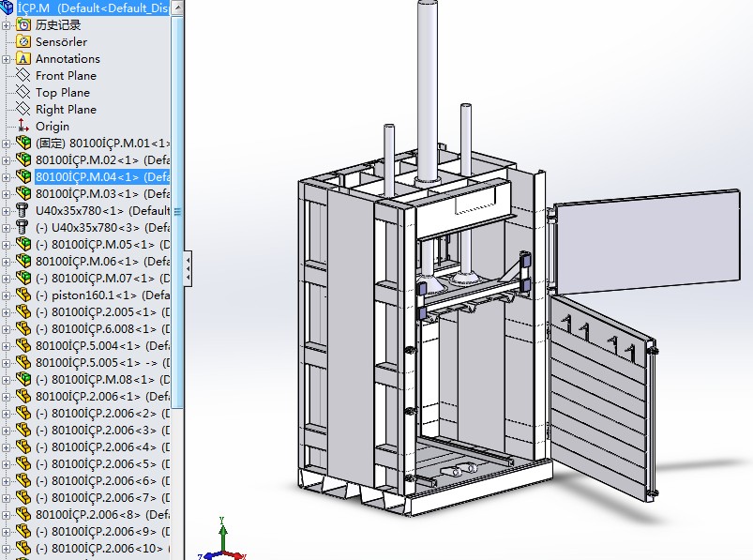Expand the 80100İÇP.5.004<1> node

6,346
